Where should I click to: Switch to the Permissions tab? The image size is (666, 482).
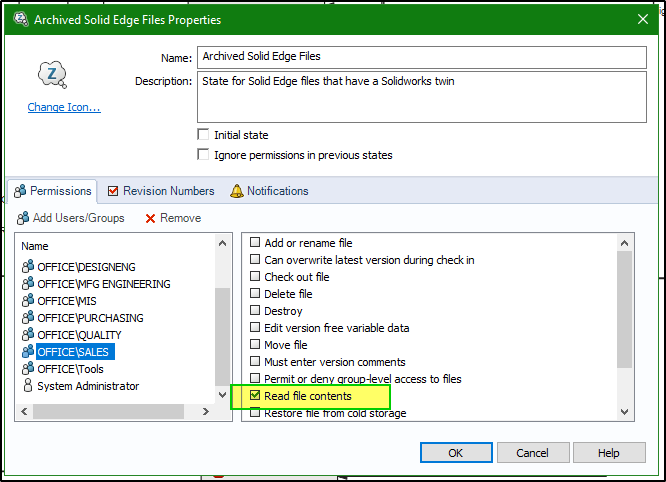click(52, 191)
